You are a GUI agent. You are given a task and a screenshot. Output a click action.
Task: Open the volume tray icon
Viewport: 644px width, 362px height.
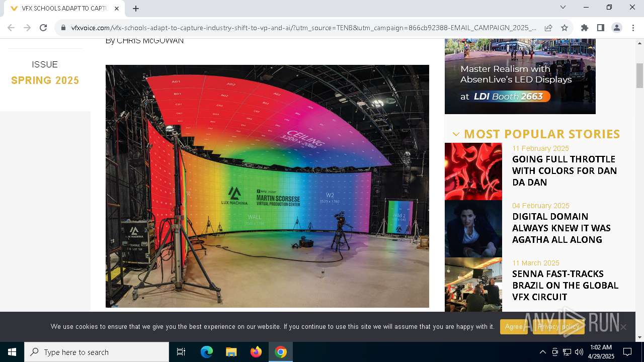pos(579,352)
